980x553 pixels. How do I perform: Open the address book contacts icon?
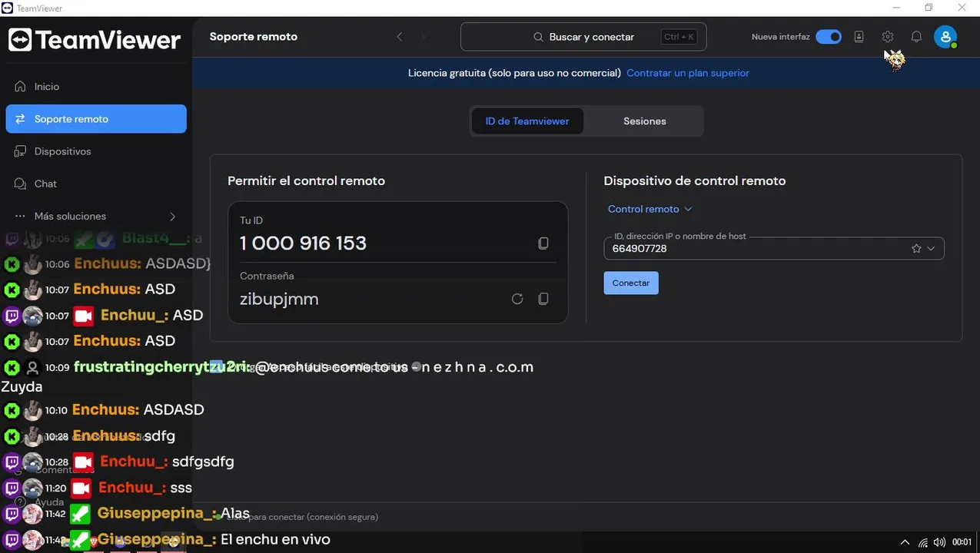(x=859, y=37)
